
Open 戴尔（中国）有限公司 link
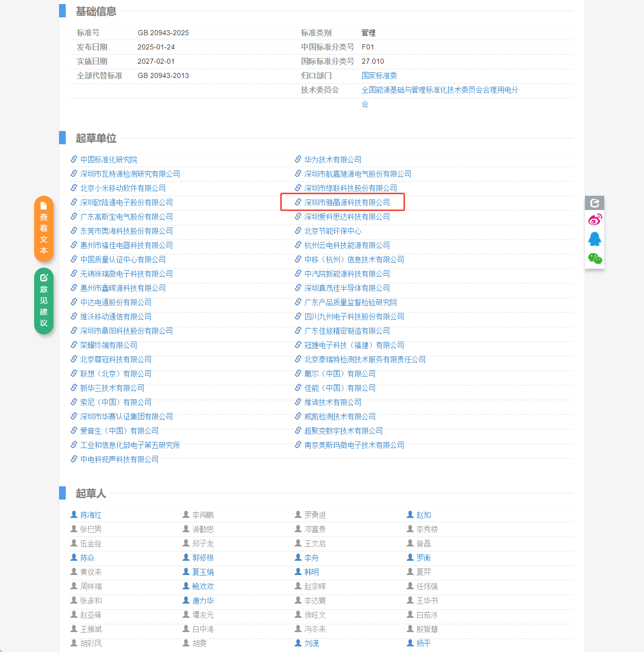coord(340,374)
